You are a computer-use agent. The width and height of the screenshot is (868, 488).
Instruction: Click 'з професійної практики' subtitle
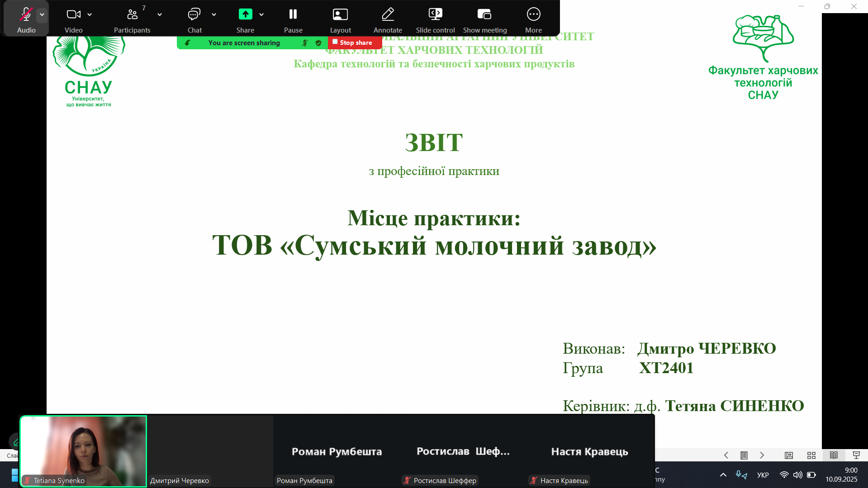(434, 171)
